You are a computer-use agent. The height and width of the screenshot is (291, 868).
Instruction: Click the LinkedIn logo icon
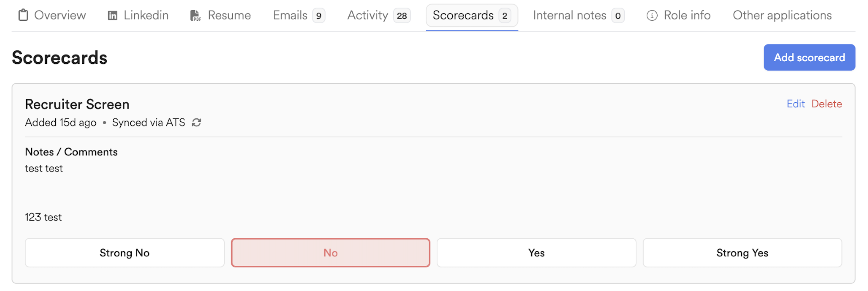(x=113, y=15)
